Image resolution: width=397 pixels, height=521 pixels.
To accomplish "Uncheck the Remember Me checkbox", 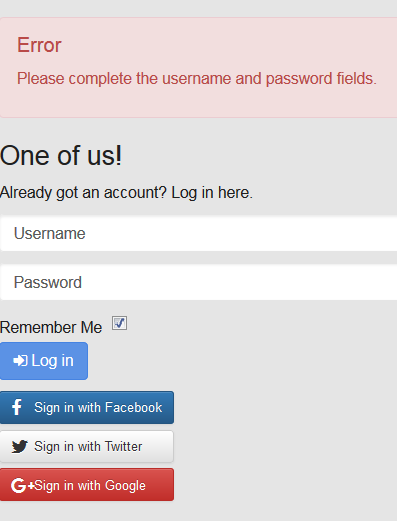I will pyautogui.click(x=119, y=323).
